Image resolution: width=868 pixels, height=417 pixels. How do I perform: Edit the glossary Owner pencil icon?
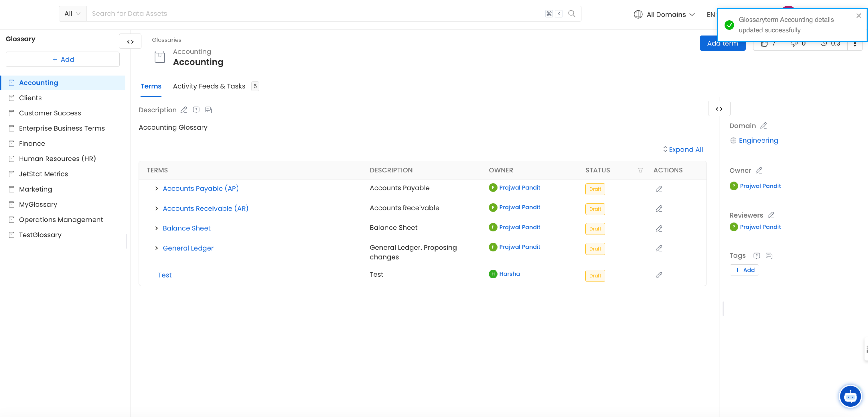[x=759, y=171]
